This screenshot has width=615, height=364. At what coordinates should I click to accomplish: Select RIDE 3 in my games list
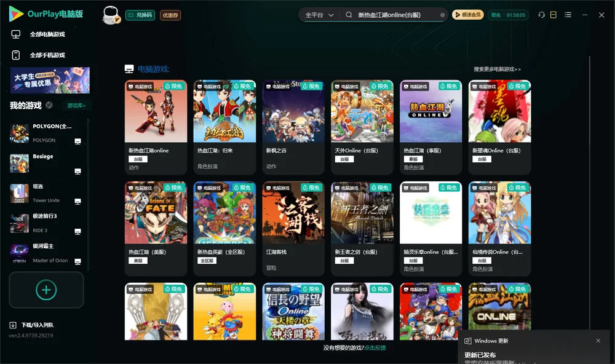pyautogui.click(x=46, y=223)
